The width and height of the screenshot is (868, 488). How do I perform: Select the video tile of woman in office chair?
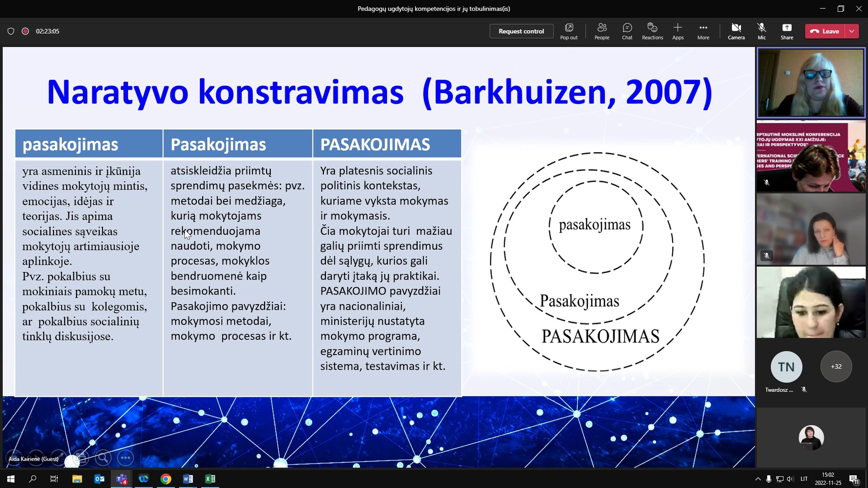coord(811,302)
